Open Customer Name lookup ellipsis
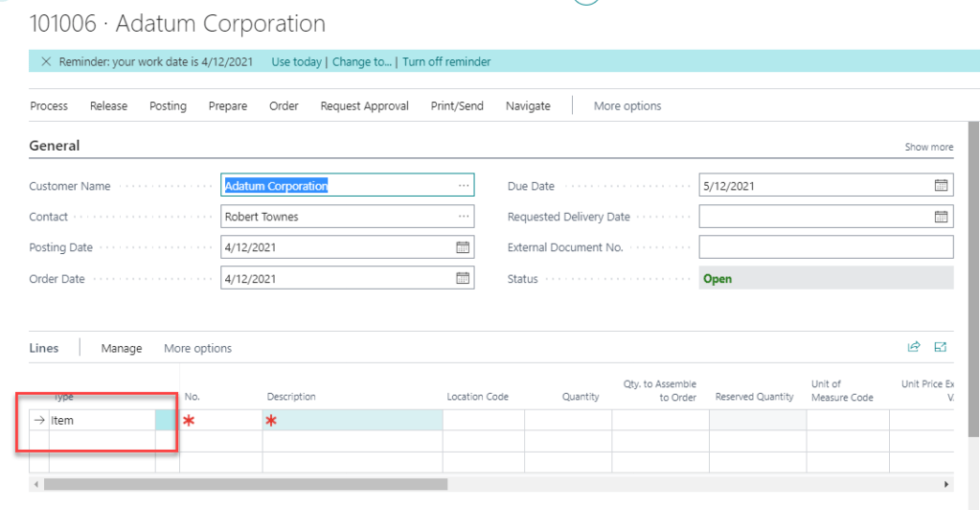The width and height of the screenshot is (980, 510). tap(464, 186)
